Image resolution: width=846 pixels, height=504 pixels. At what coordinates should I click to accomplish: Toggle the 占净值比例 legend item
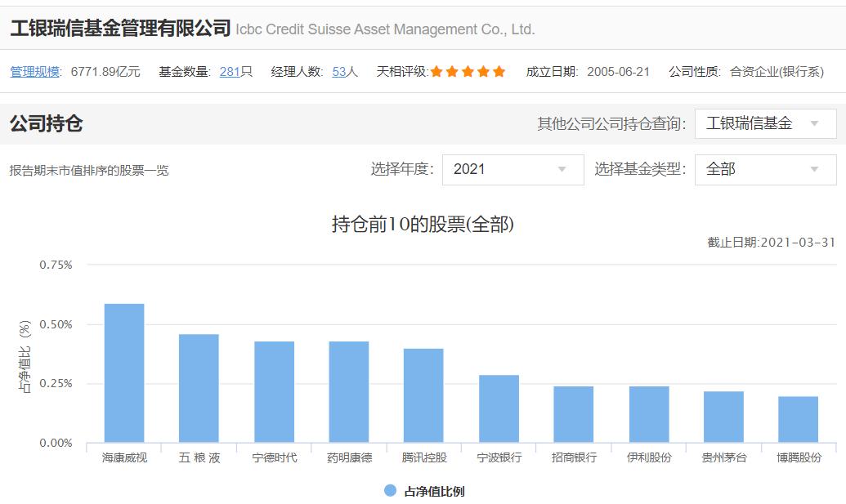pos(424,491)
